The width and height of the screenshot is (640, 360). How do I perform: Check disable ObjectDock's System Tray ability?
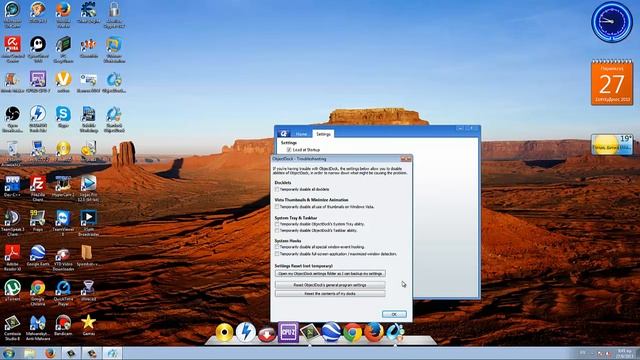tap(277, 224)
